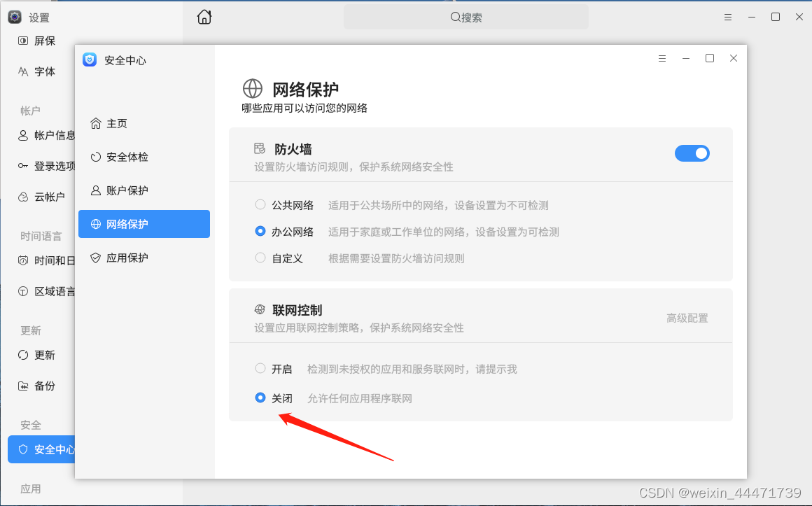The height and width of the screenshot is (506, 812).
Task: Select the 公共网络 public network option
Action: coord(259,205)
